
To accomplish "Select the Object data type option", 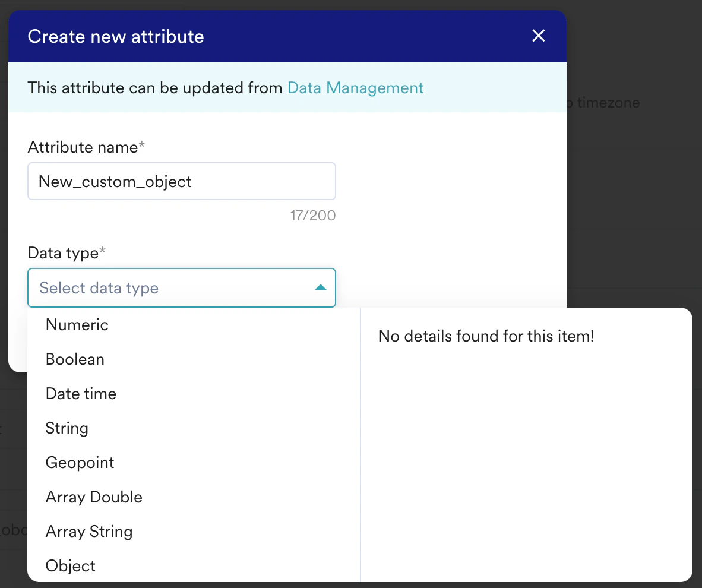I will (70, 565).
